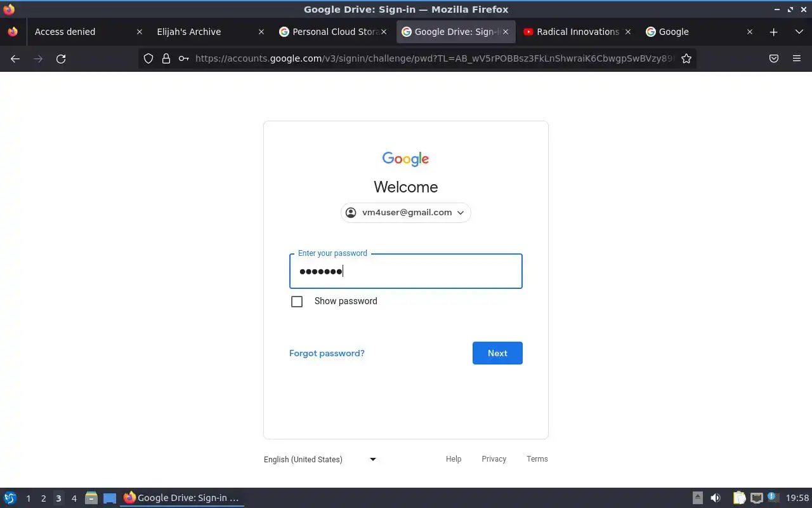Screen dimensions: 812x508
Task: Open the vm4user@gmail.com account switcher
Action: coord(406,213)
